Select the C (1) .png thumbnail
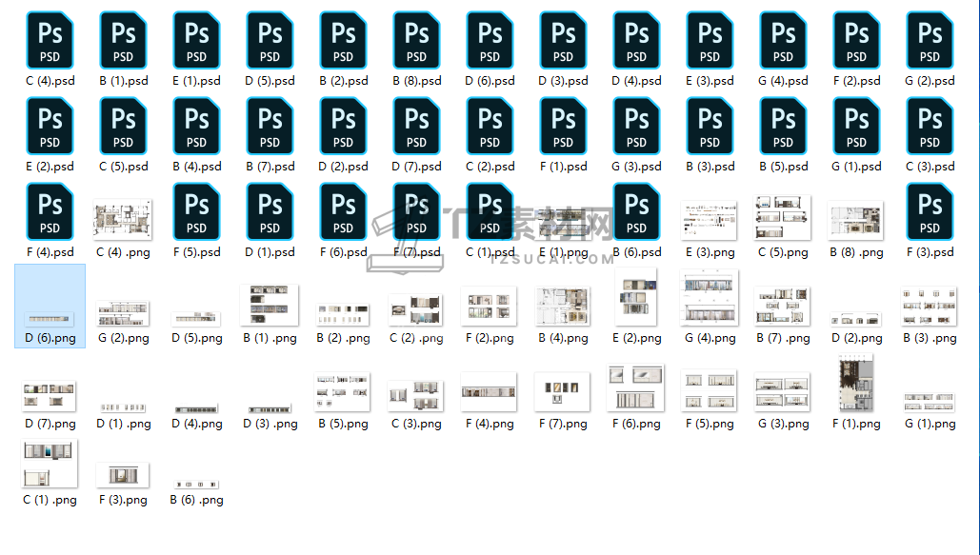 click(x=50, y=464)
